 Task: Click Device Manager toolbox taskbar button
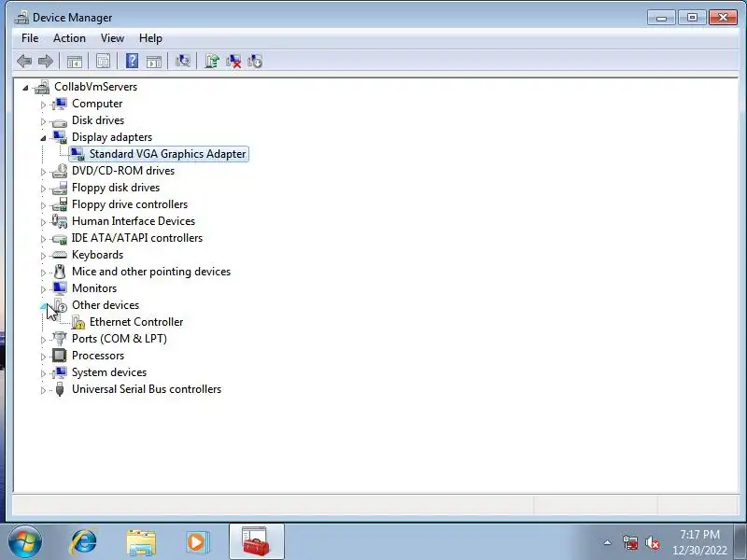pos(256,542)
